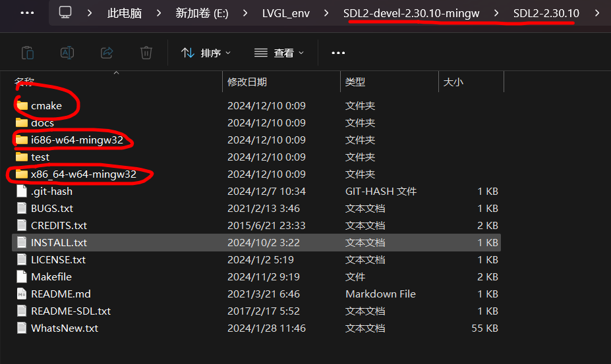Click the cmake folder icon
The height and width of the screenshot is (364, 611).
pyautogui.click(x=22, y=105)
